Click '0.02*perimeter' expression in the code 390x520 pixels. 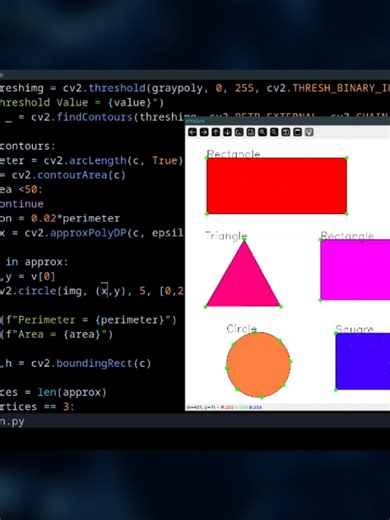[75, 218]
